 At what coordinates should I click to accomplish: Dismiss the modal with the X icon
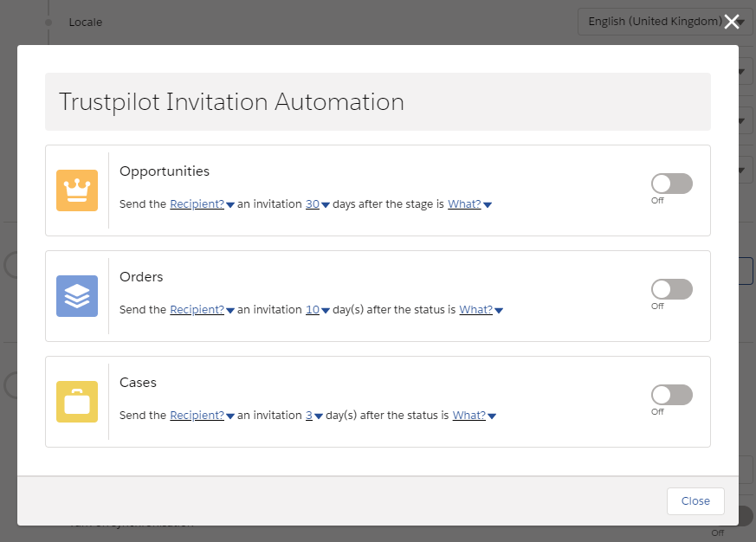[x=732, y=22]
